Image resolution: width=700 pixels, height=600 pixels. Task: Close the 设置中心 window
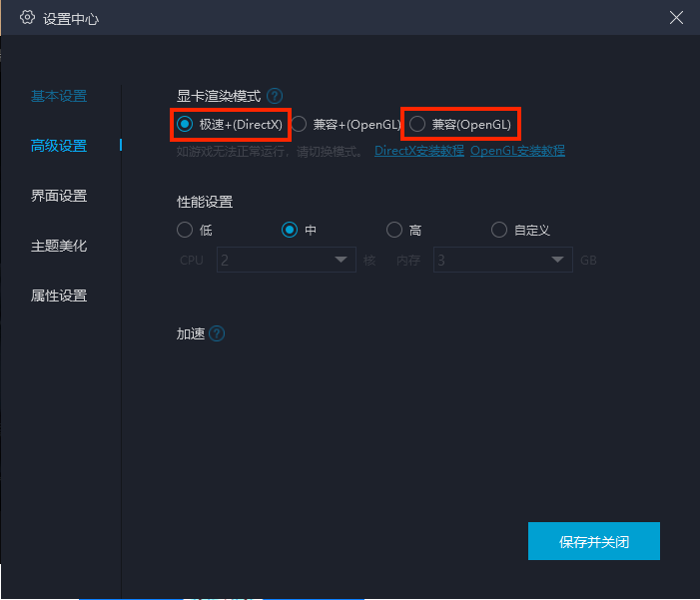[676, 18]
